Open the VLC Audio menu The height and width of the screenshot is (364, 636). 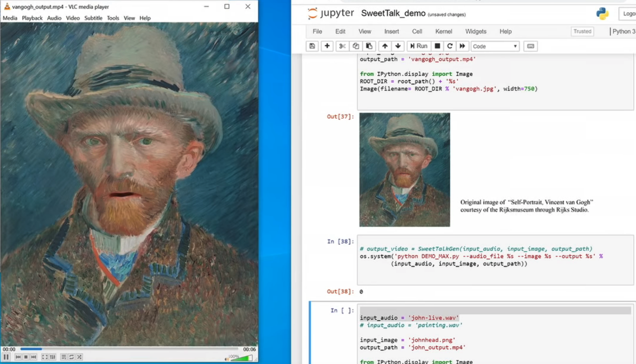[54, 18]
